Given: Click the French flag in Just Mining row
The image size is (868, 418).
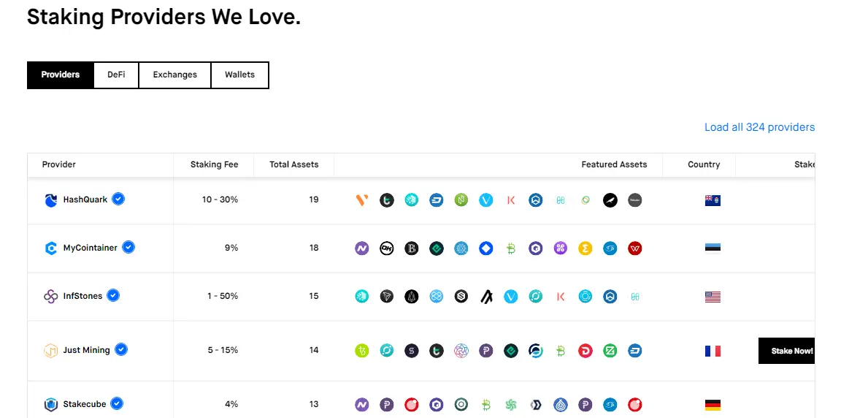Looking at the screenshot, I should 713,351.
